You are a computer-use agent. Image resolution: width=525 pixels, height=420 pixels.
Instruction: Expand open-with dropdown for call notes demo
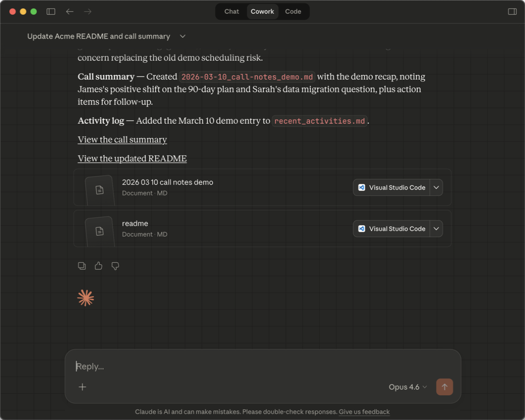tap(436, 187)
